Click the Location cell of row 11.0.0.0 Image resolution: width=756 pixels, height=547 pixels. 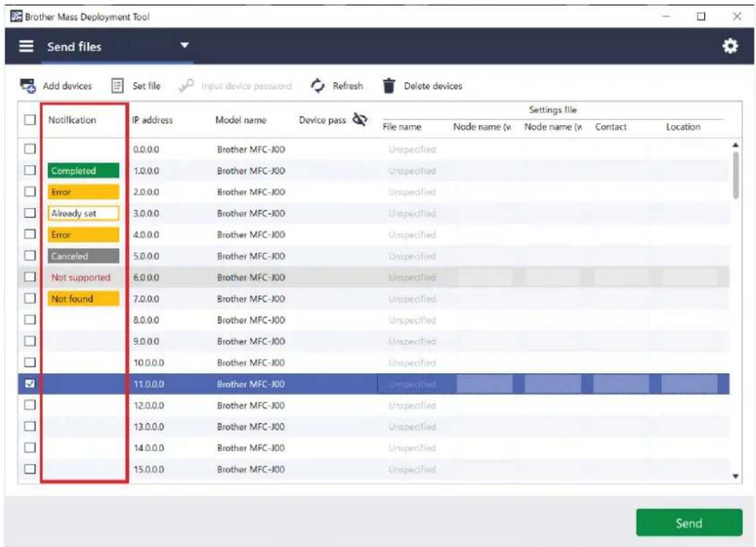[x=689, y=384]
